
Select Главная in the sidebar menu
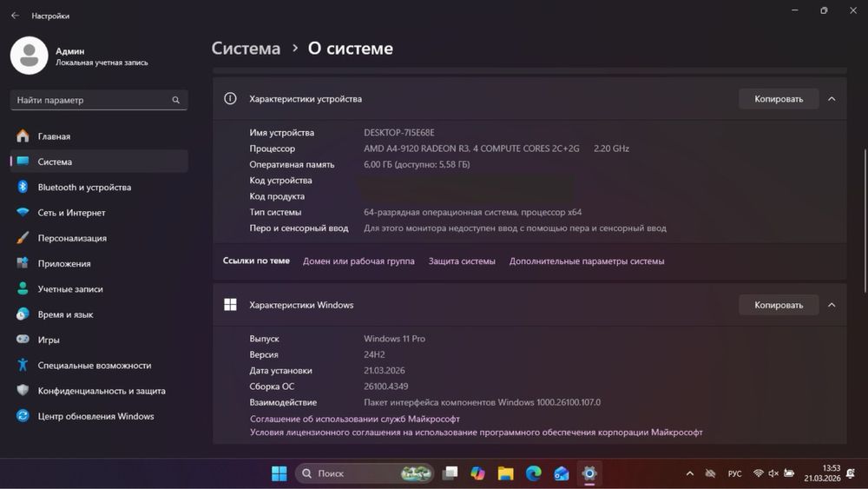point(99,135)
